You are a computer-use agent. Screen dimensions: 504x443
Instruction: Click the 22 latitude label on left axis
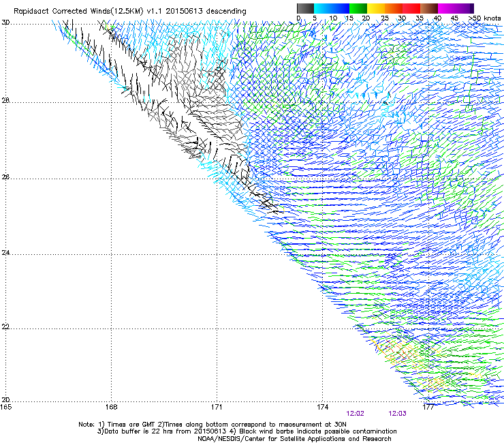click(x=5, y=327)
